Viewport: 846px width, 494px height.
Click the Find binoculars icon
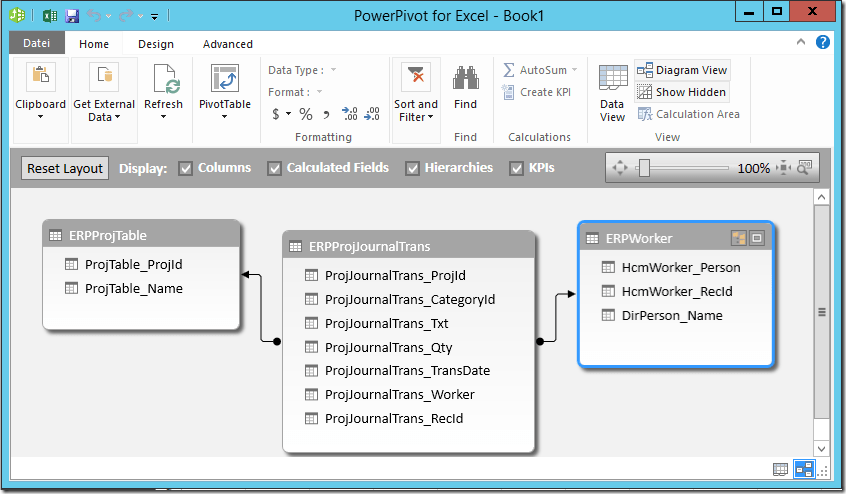(466, 78)
